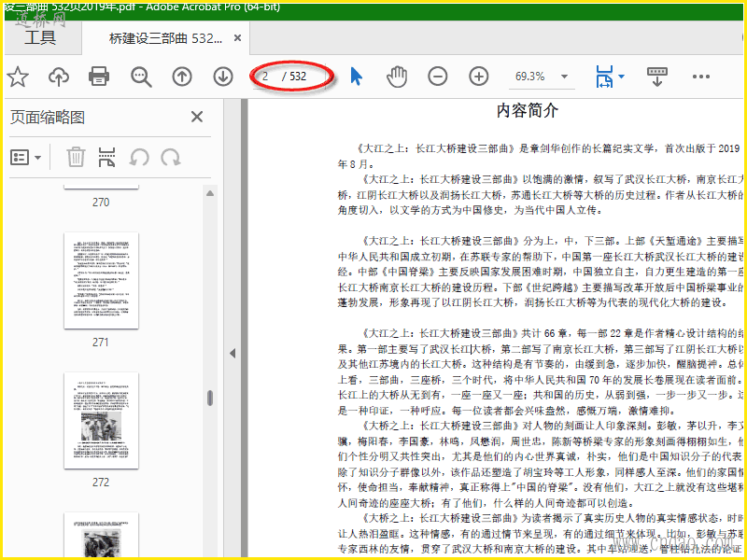This screenshot has width=747, height=560.
Task: Go to previous page with up arrow
Action: click(182, 77)
